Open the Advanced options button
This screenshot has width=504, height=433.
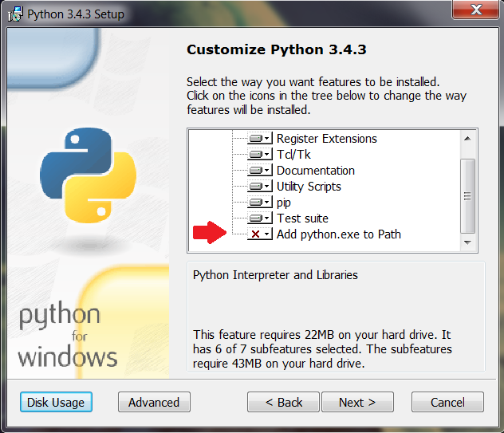pos(154,402)
